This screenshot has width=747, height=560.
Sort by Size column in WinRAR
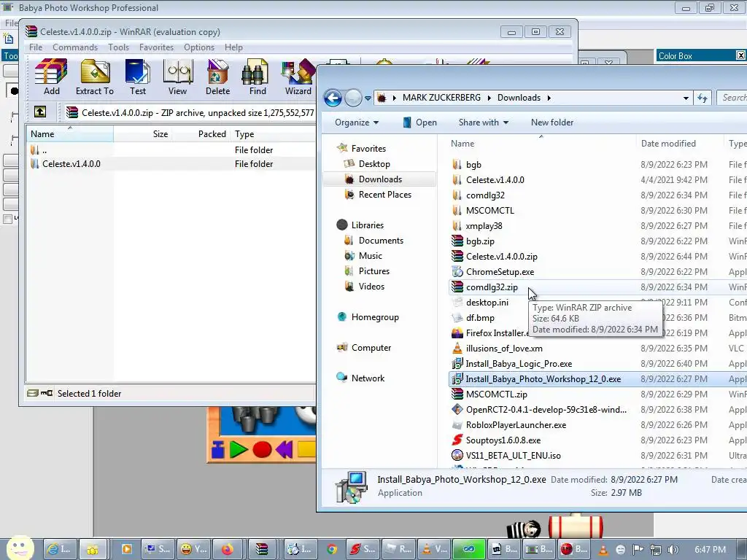click(142, 134)
